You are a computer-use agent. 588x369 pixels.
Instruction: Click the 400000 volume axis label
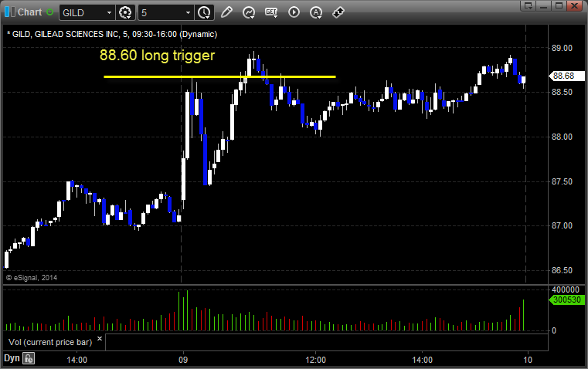pyautogui.click(x=566, y=289)
